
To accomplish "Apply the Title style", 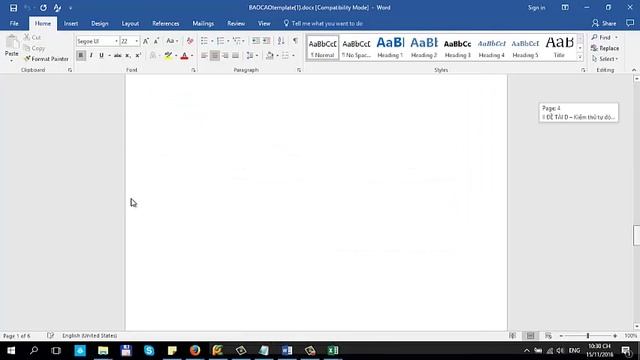I will 559,48.
